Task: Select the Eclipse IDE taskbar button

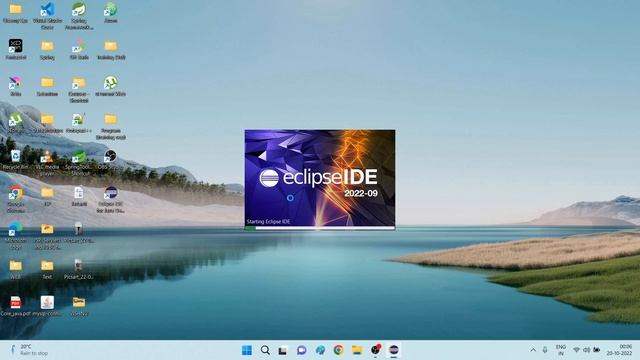Action: pyautogui.click(x=393, y=350)
